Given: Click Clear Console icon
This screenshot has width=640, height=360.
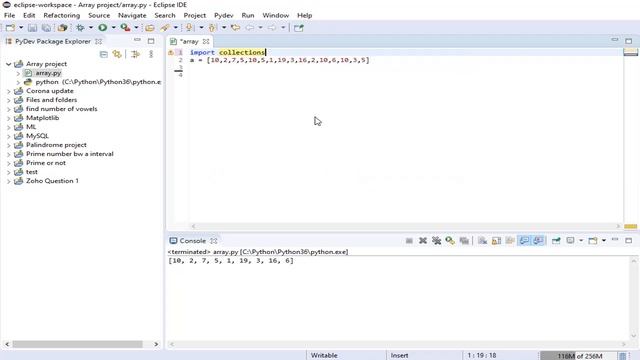Looking at the screenshot, I should (x=482, y=241).
